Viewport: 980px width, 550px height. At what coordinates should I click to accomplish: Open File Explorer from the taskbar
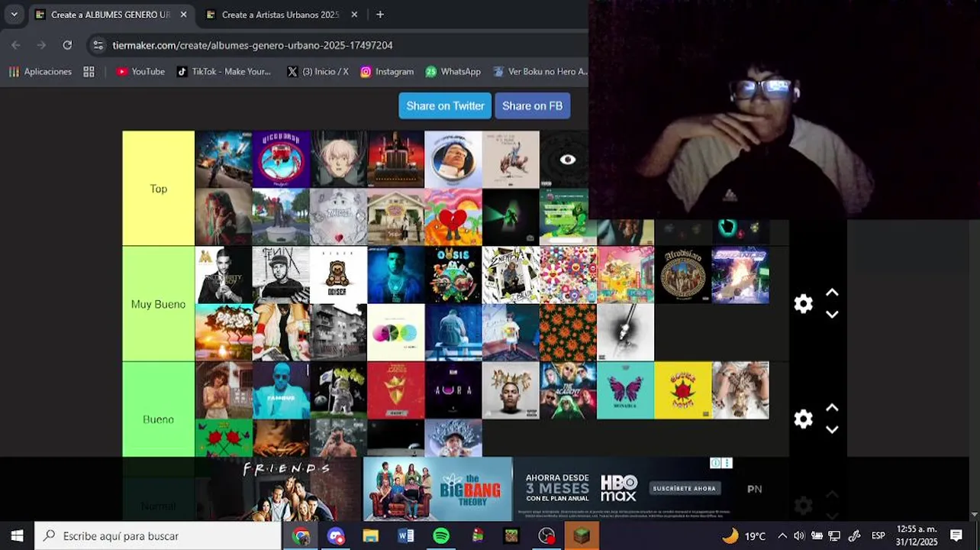pyautogui.click(x=371, y=535)
